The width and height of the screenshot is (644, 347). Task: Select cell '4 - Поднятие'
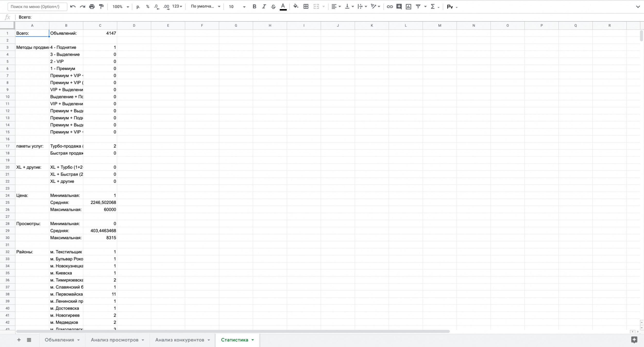tap(66, 47)
